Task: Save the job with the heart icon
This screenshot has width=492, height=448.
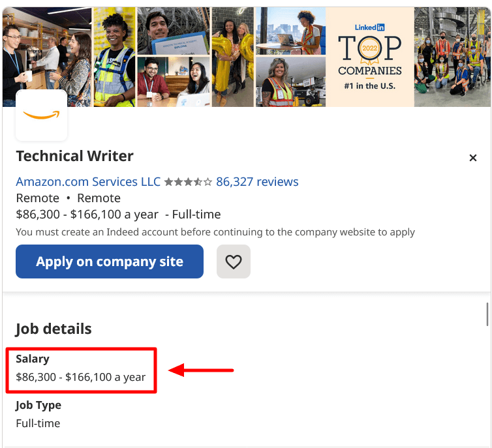Action: pos(233,261)
